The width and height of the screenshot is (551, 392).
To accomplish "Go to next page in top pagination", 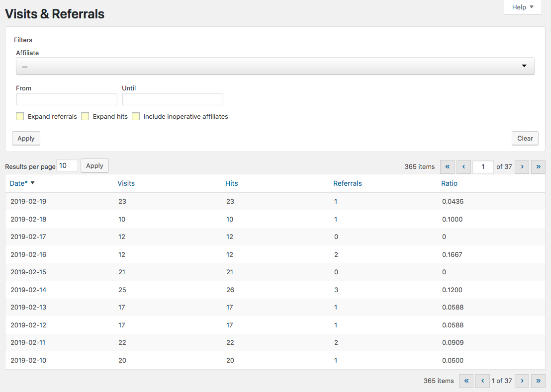I will coord(522,167).
